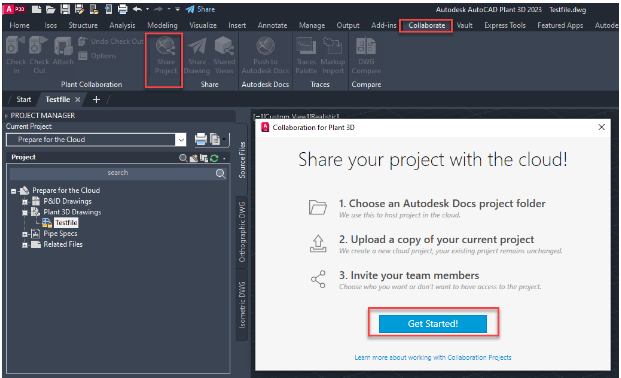The image size is (621, 378).
Task: Switch to the Visualize ribbon tab
Action: pos(203,25)
